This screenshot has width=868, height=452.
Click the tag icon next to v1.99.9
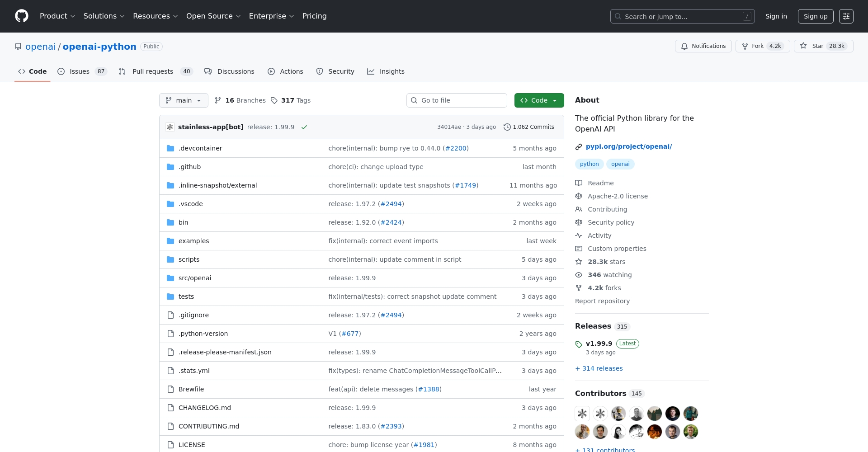(x=579, y=344)
